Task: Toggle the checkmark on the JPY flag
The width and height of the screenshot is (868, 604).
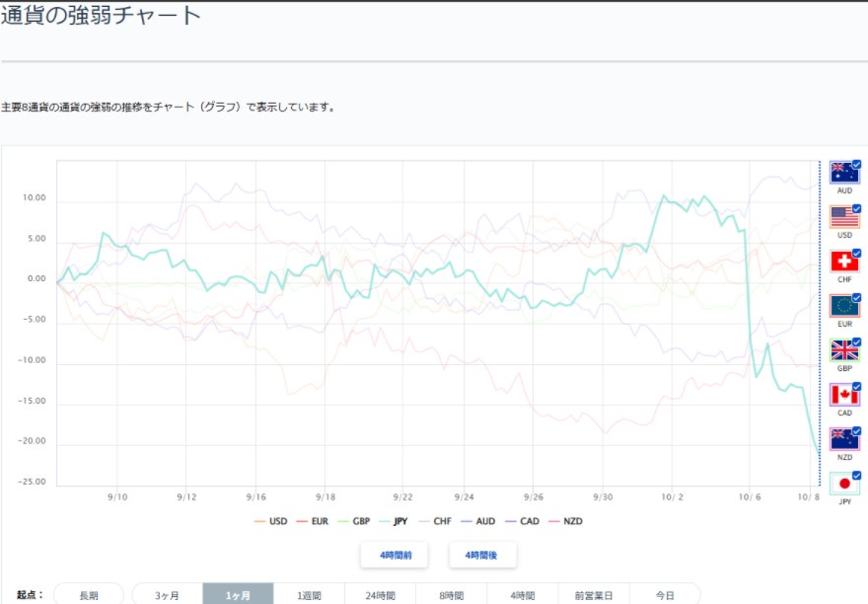Action: [x=856, y=476]
